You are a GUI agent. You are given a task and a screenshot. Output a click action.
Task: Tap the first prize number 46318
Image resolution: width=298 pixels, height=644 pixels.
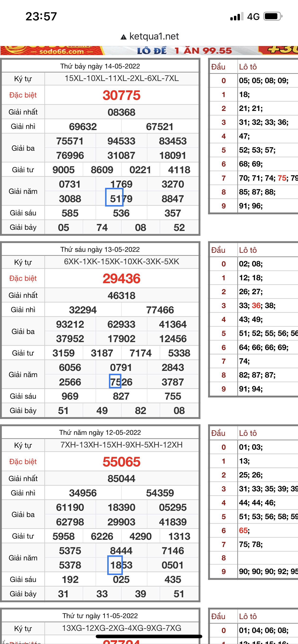pos(121,295)
